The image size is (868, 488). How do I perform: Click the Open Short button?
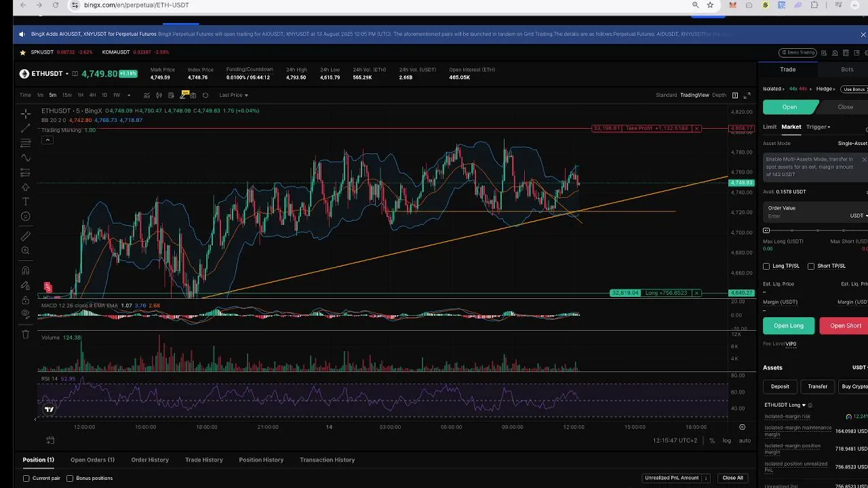(x=845, y=325)
